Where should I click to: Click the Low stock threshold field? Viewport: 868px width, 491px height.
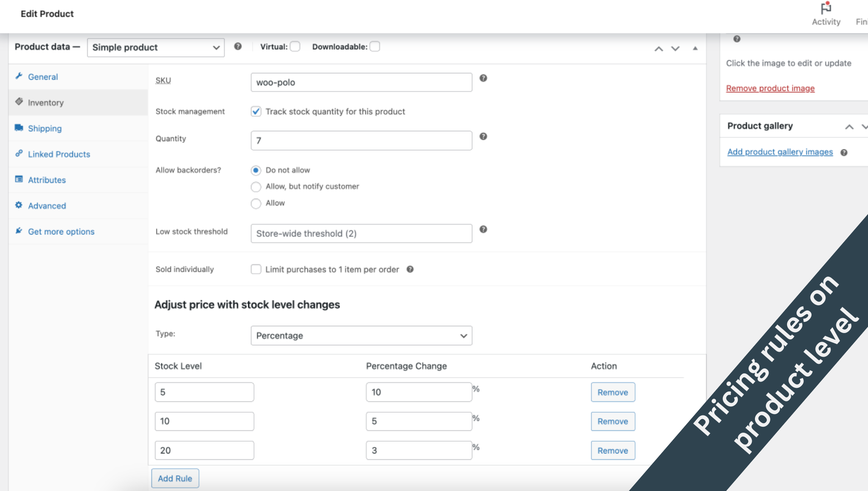[361, 234]
